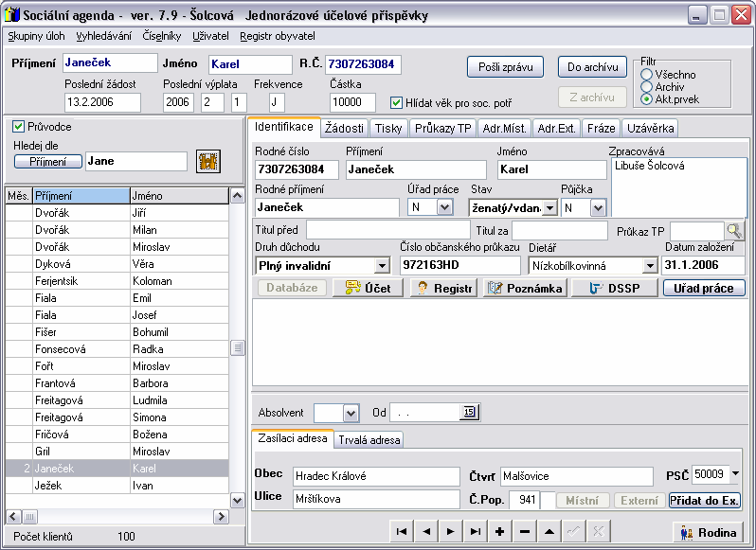The image size is (756, 550).
Task: Switch to the Trvalá adresa tab
Action: tap(369, 439)
